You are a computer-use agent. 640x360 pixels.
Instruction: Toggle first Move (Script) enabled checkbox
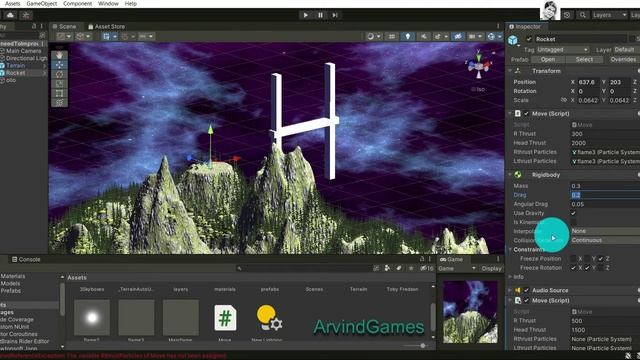tap(526, 113)
